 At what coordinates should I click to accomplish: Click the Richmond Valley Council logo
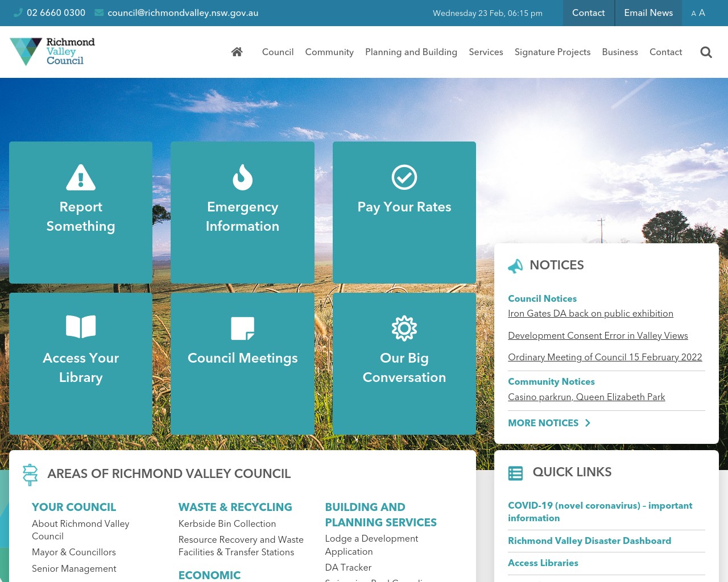(x=52, y=51)
